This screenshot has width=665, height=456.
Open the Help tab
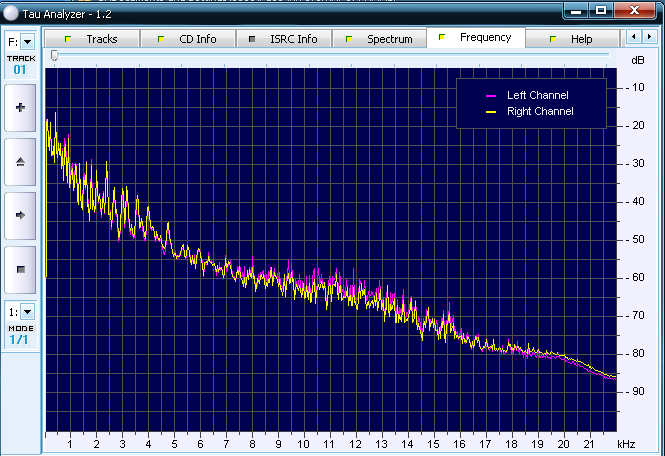pos(572,39)
